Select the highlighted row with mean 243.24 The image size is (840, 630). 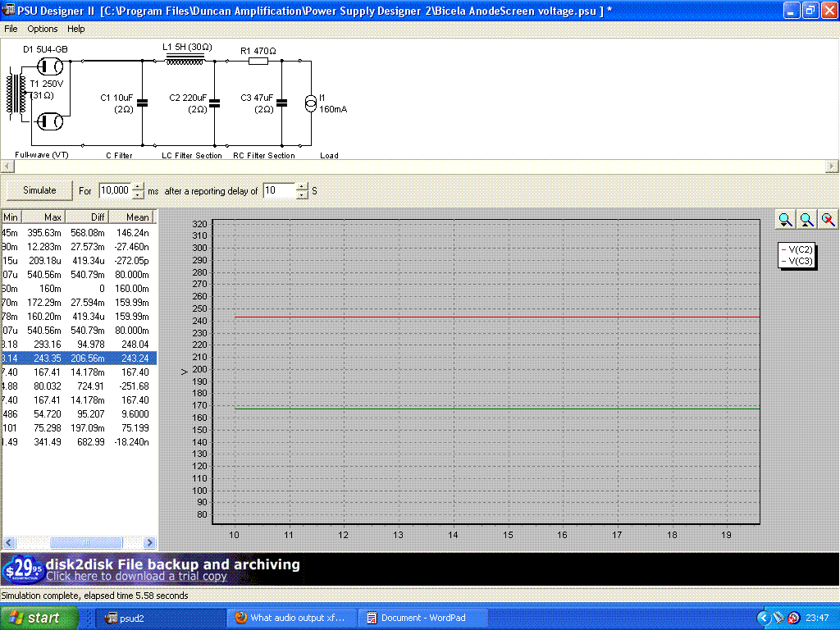pyautogui.click(x=79, y=358)
